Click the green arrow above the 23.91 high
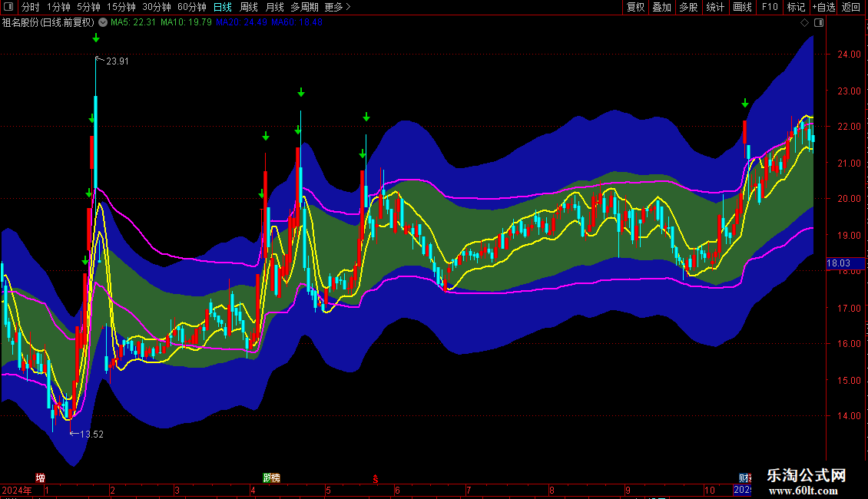 (96, 38)
